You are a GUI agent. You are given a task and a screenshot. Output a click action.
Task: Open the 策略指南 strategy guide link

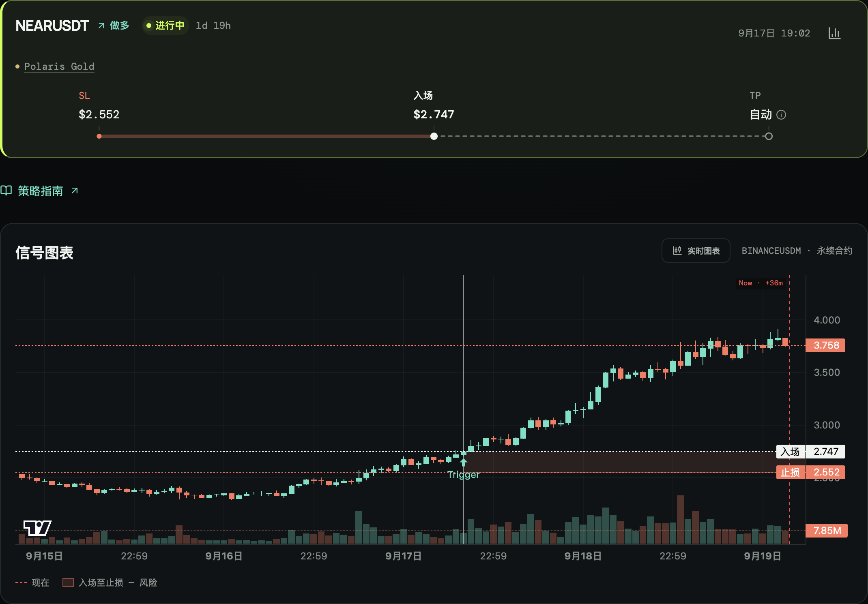[x=41, y=191]
